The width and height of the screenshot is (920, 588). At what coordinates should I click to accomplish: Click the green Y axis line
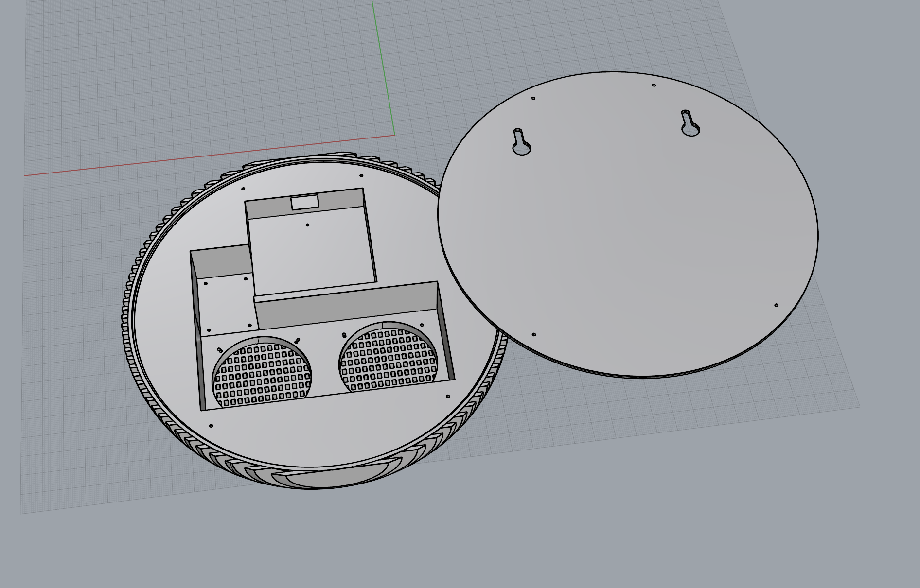(x=383, y=67)
